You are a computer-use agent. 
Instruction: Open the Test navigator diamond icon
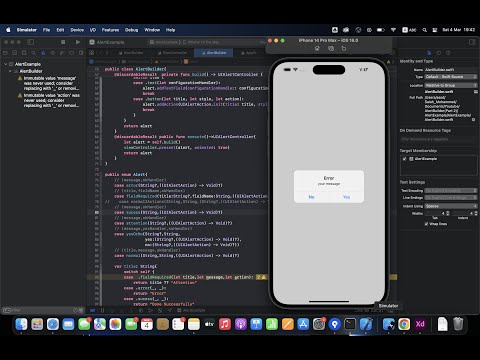tap(52, 53)
